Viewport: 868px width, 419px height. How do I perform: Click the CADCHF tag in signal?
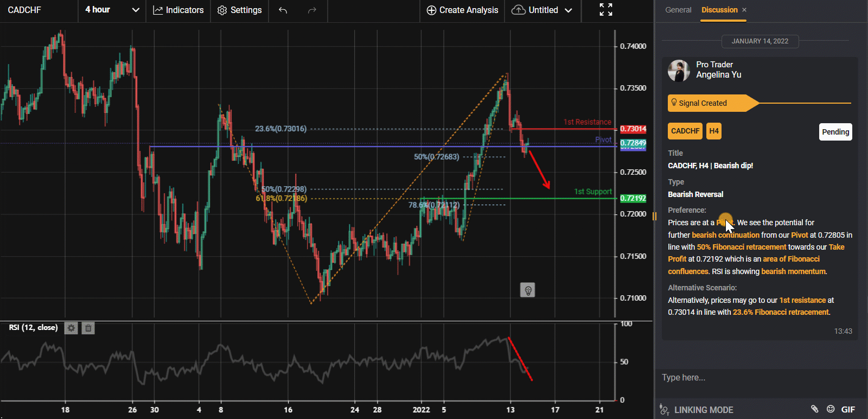coord(685,131)
